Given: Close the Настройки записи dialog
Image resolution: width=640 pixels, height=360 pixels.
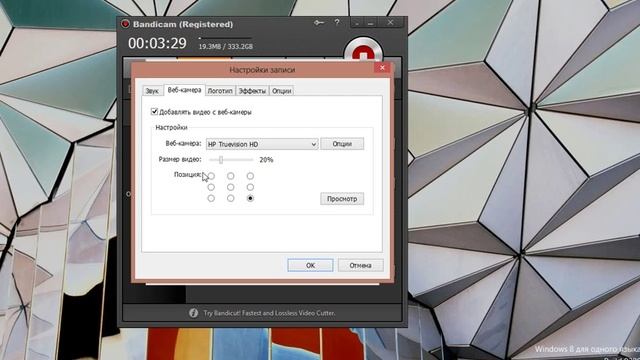Looking at the screenshot, I should tap(382, 68).
